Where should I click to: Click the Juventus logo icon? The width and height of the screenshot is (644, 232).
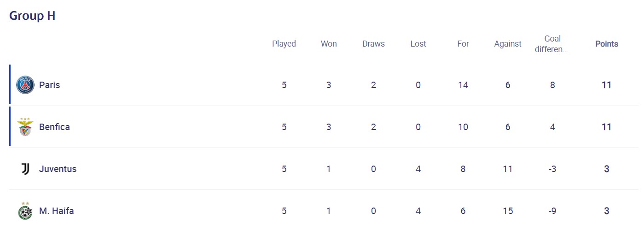pos(25,169)
